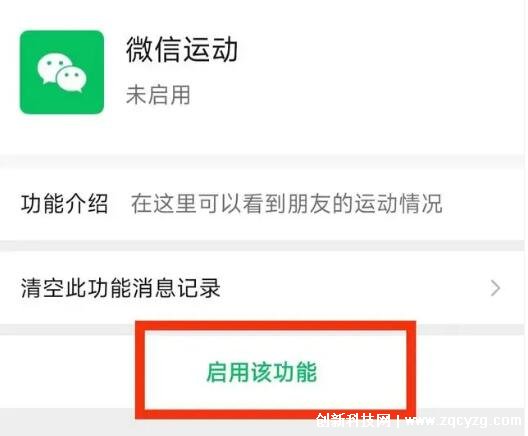Open the www.zqcyzg.com watermark link
The image size is (528, 436).
[x=464, y=421]
